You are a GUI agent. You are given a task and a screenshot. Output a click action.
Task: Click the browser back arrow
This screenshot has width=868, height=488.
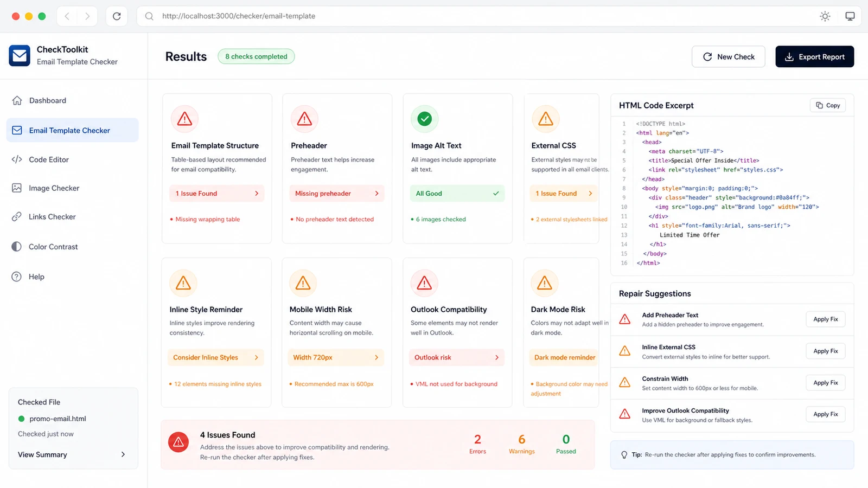coord(67,16)
